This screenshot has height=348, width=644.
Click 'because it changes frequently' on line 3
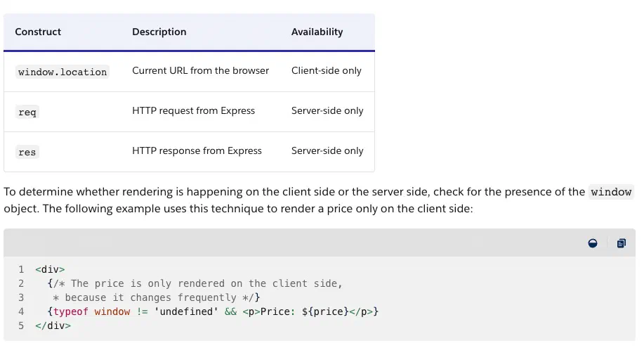coord(150,297)
